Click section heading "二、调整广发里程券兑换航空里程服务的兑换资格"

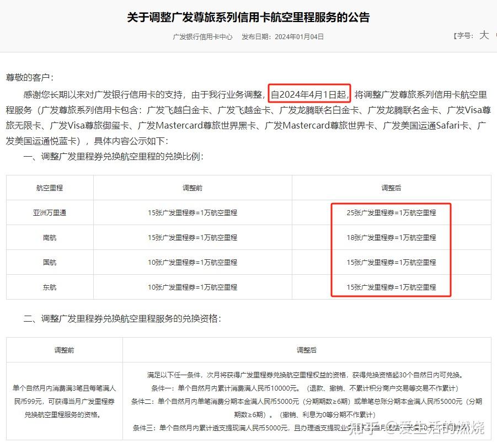coord(122,318)
